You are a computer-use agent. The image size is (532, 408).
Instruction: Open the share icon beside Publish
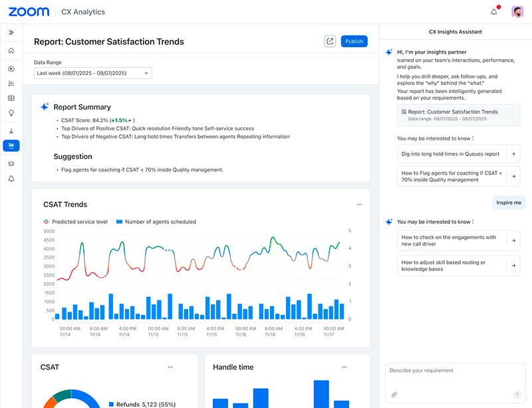click(x=330, y=41)
